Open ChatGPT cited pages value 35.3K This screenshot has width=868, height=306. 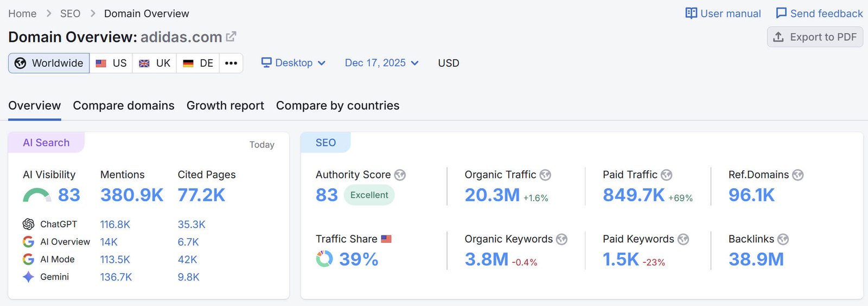[x=192, y=225]
